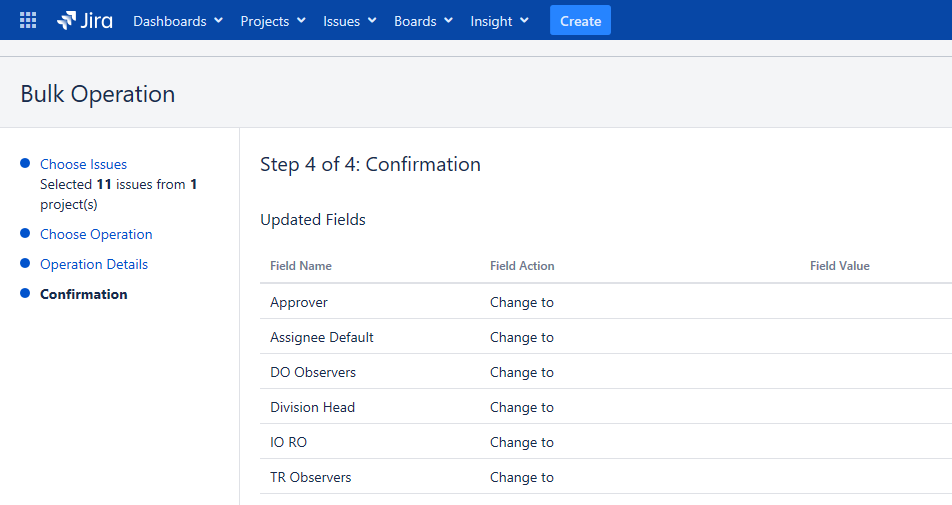Click the Field Value column header
952x505 pixels.
pos(840,266)
